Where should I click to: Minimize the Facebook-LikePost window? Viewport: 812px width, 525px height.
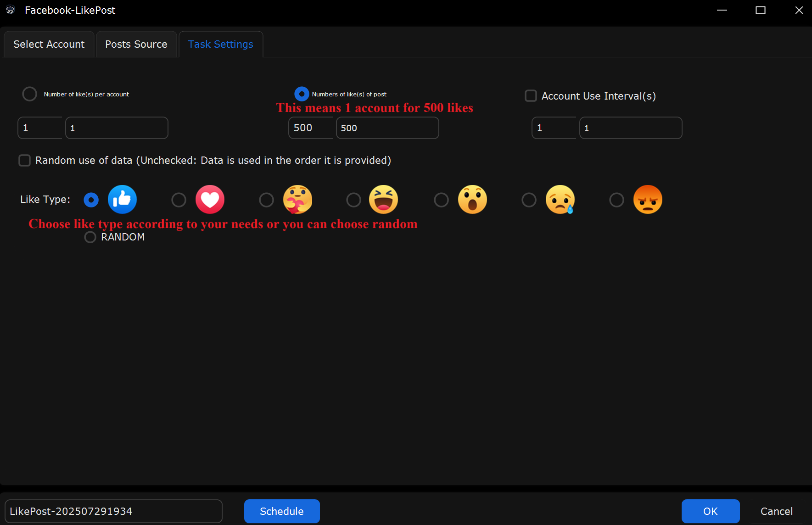coord(722,10)
